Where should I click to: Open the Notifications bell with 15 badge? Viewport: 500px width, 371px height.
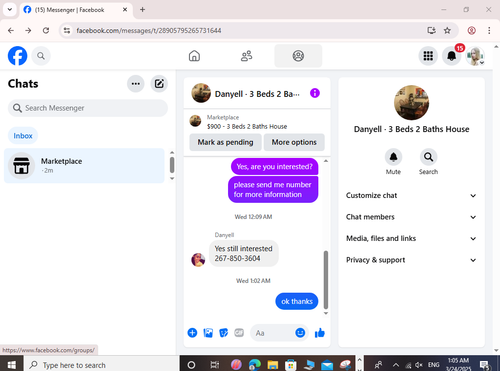point(452,56)
